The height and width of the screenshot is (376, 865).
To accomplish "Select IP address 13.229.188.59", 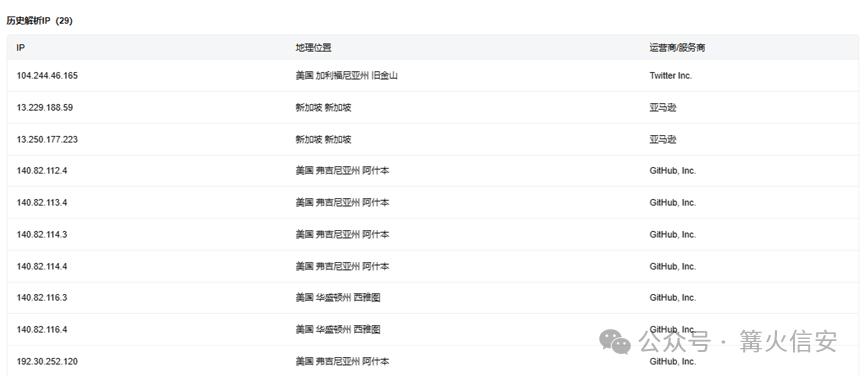I will 45,108.
